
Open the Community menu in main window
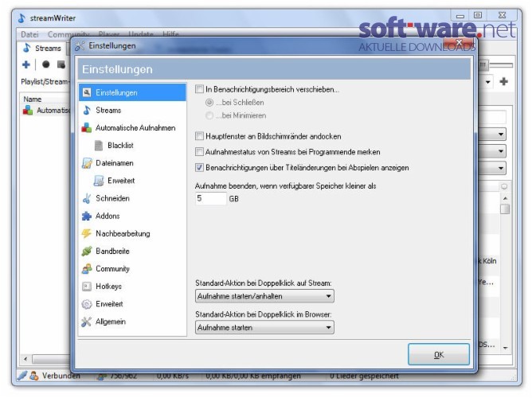68,34
